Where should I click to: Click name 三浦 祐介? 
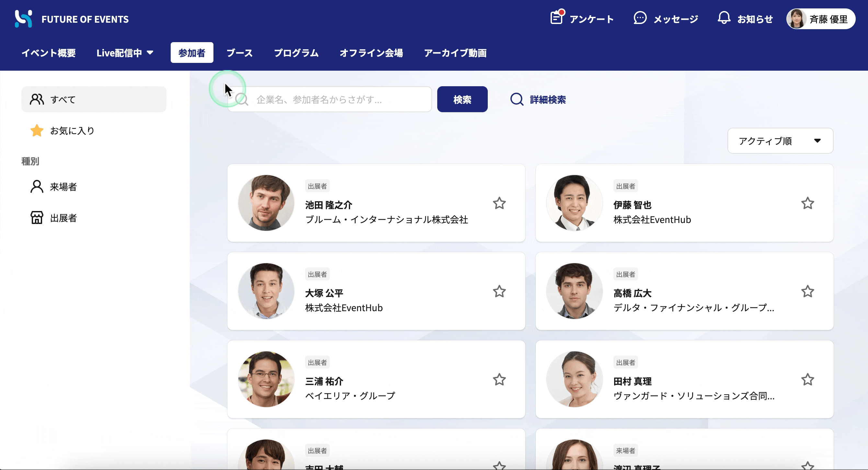pyautogui.click(x=324, y=381)
